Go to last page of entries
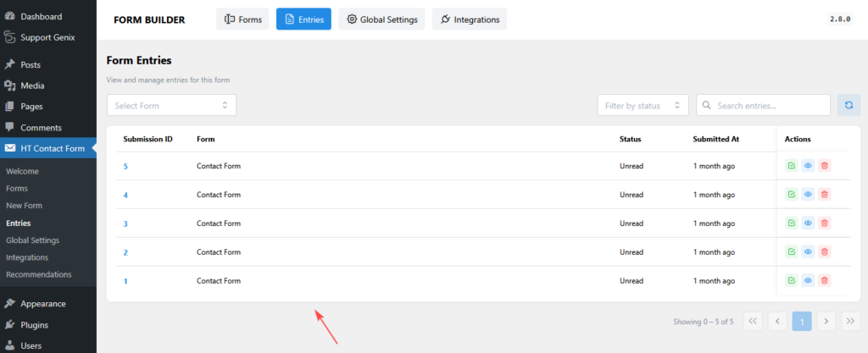This screenshot has width=868, height=353. tap(850, 321)
